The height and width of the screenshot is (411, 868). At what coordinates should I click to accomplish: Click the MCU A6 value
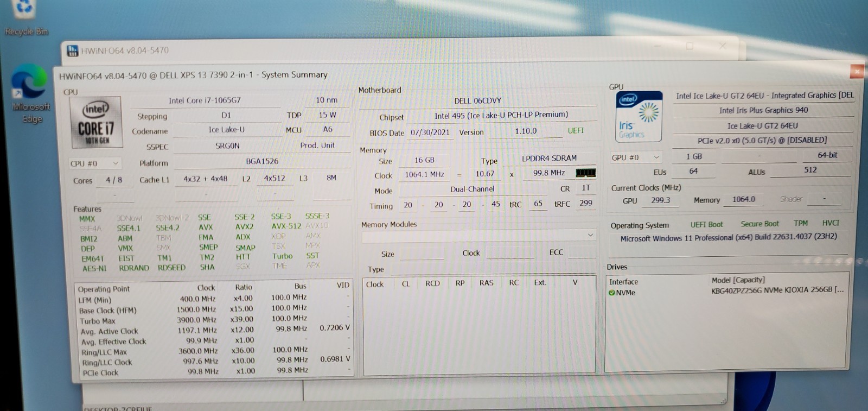tap(328, 129)
